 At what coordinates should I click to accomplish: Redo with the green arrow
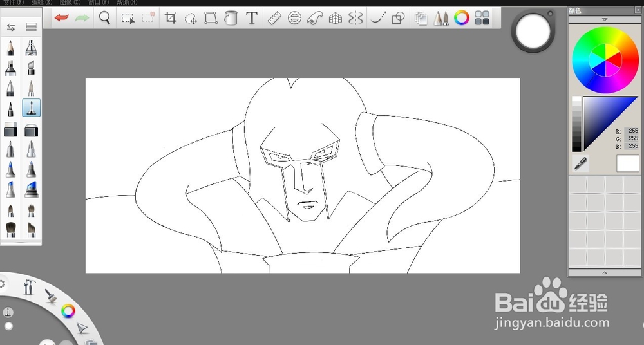(82, 18)
